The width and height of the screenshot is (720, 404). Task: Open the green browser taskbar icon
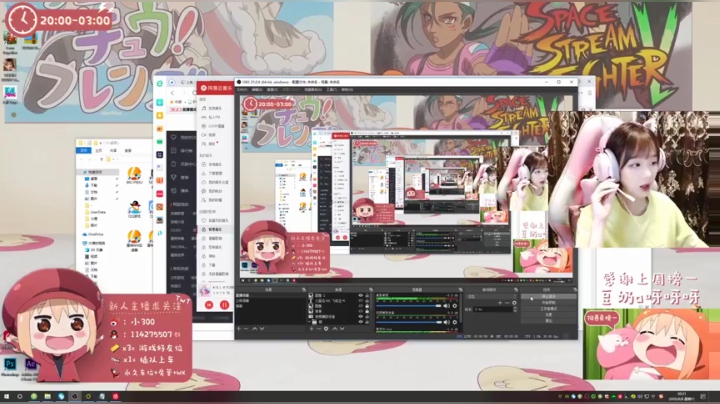[34, 396]
